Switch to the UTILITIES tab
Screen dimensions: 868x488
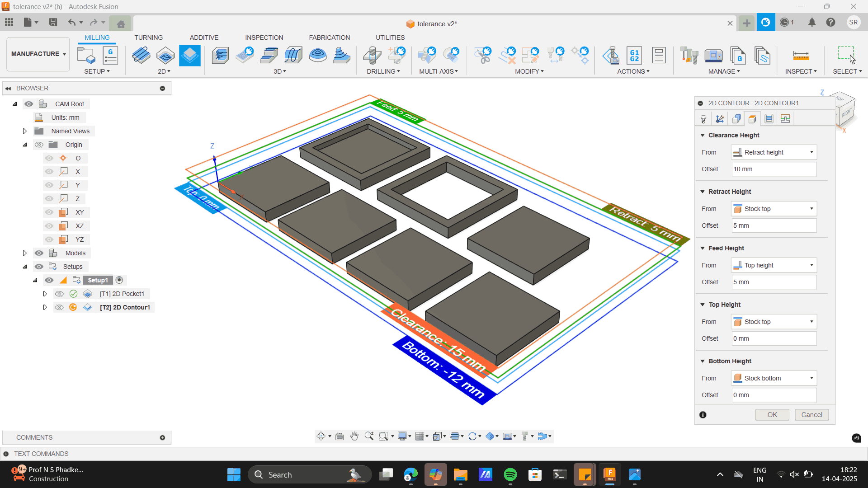pyautogui.click(x=390, y=38)
